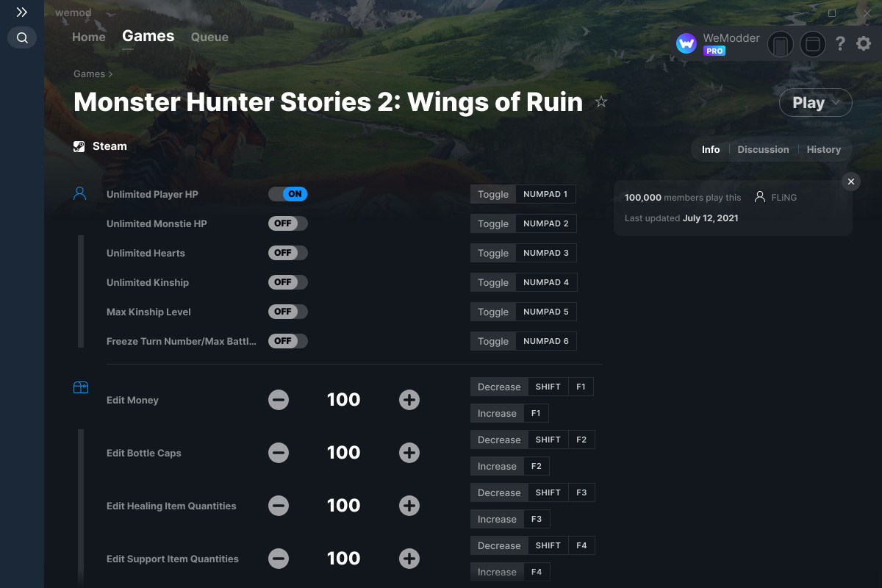Click the Games breadcrumb link
The height and width of the screenshot is (588, 882).
click(x=89, y=73)
